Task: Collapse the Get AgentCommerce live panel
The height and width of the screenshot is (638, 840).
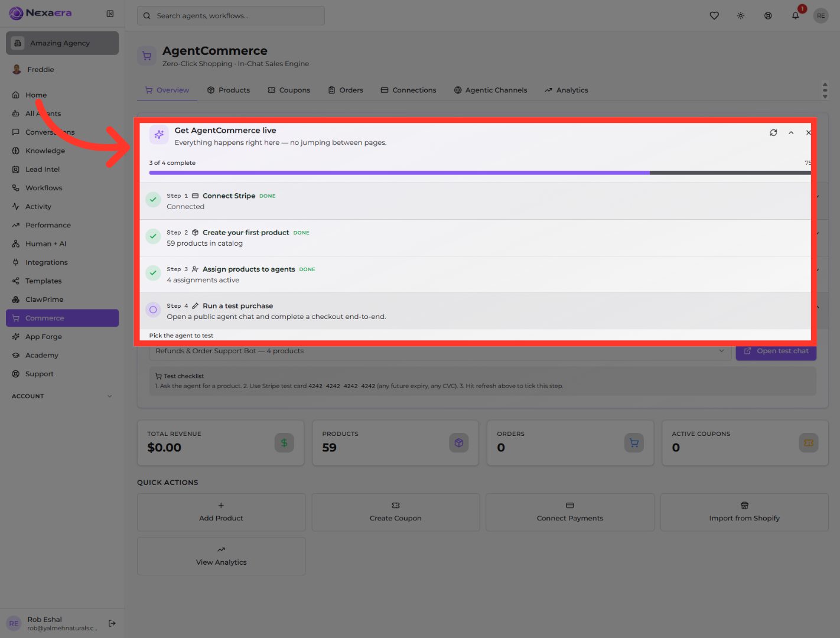Action: (x=791, y=133)
